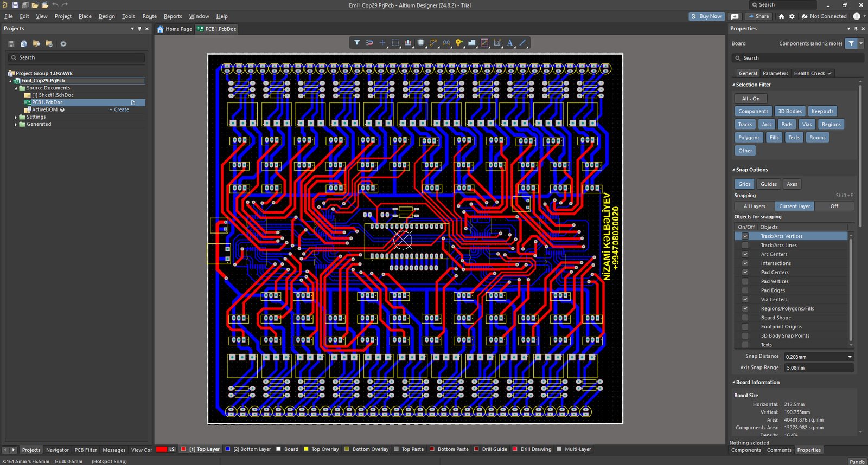The height and width of the screenshot is (465, 868).
Task: Uncheck the Pad Centers snap checkbox
Action: 745,273
